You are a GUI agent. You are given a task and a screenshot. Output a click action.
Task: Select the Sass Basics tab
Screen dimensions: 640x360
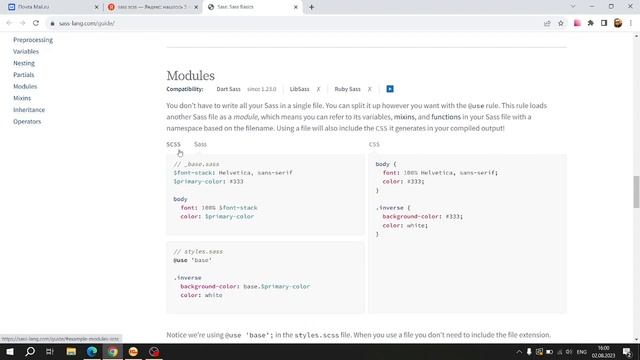(252, 7)
